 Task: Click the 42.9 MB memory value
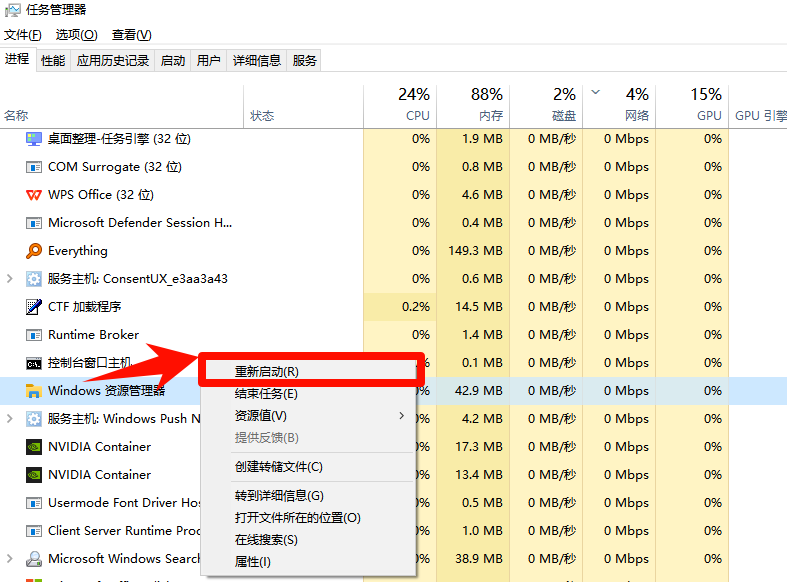(479, 390)
